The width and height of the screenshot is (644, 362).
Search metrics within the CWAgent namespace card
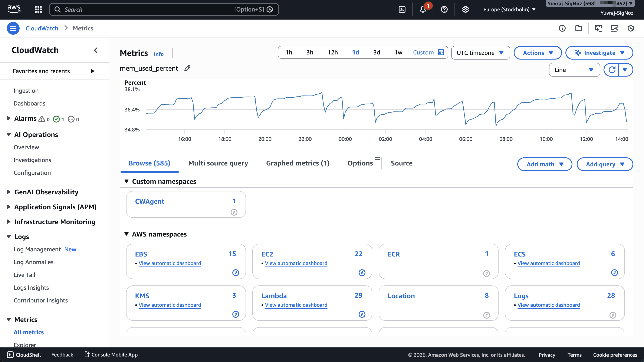click(234, 212)
